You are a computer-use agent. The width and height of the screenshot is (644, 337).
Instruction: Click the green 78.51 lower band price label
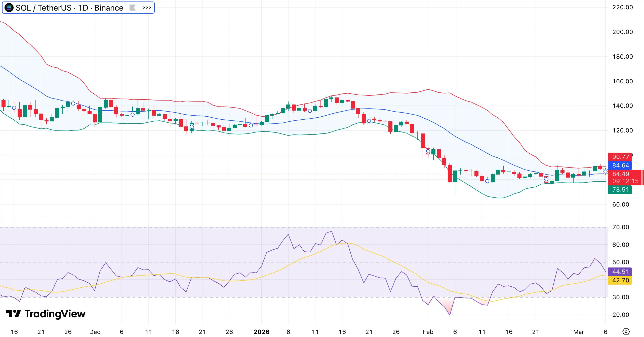(x=620, y=190)
